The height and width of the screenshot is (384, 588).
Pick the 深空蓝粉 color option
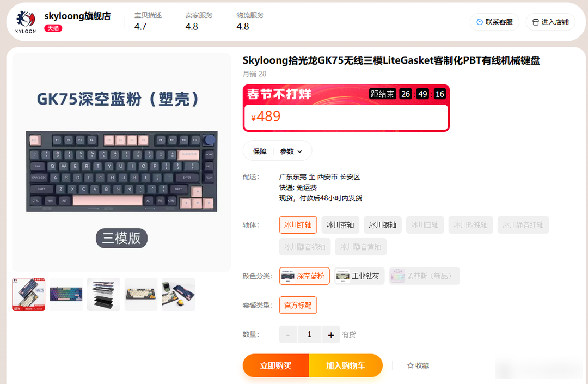pos(304,276)
